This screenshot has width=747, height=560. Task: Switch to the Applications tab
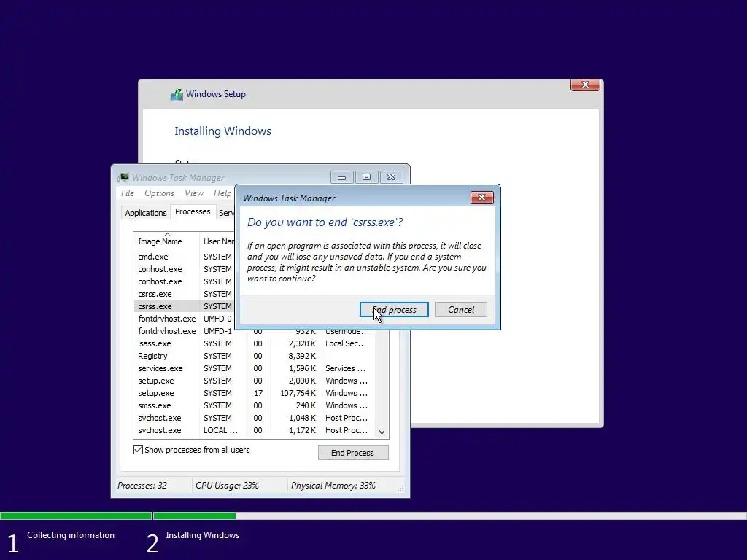pyautogui.click(x=146, y=213)
